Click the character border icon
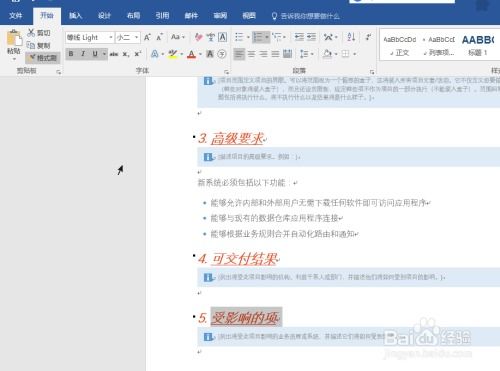Image resolution: width=500 pixels, height=371 pixels. click(222, 37)
